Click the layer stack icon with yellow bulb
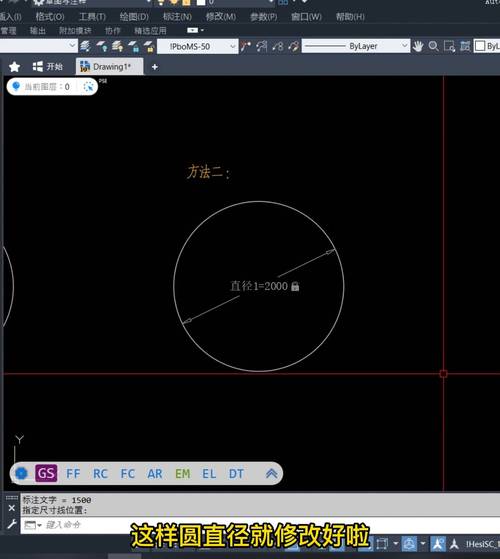Image resolution: width=500 pixels, height=559 pixels. 118,46
